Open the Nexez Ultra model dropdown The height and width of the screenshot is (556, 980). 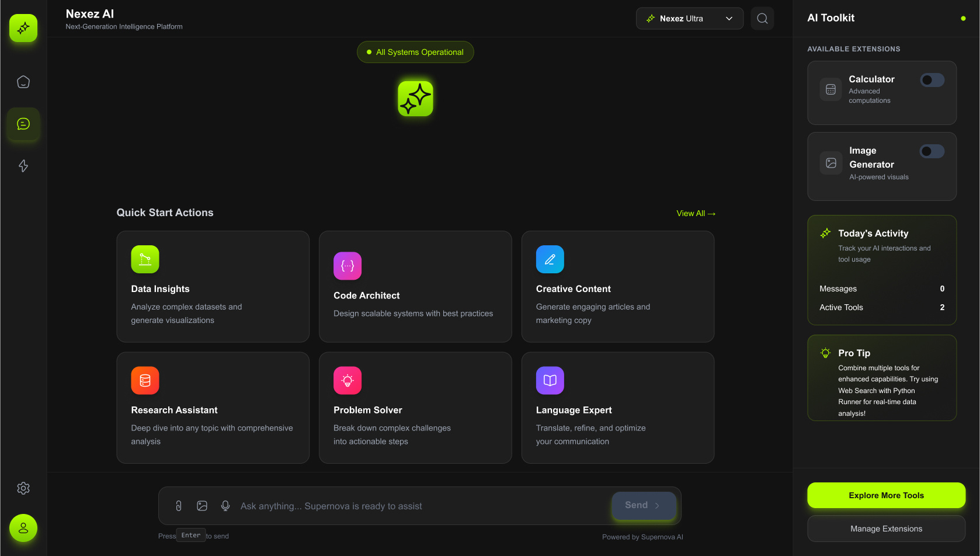(x=689, y=18)
